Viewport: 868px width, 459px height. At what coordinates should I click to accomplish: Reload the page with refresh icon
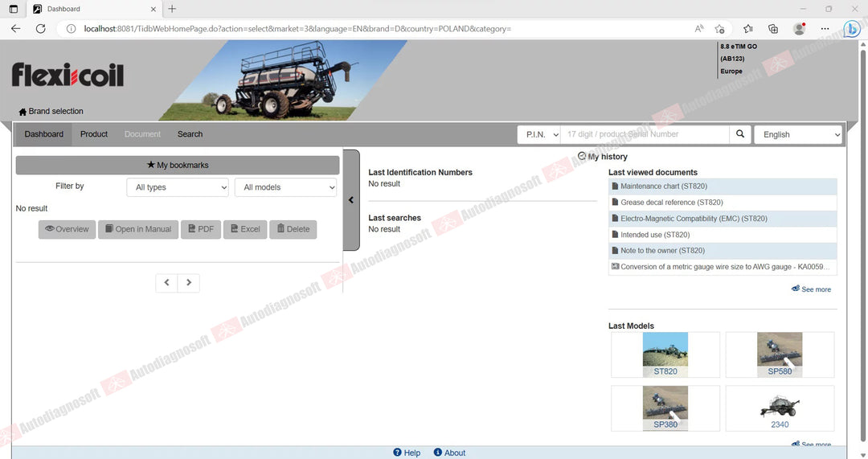pyautogui.click(x=40, y=29)
